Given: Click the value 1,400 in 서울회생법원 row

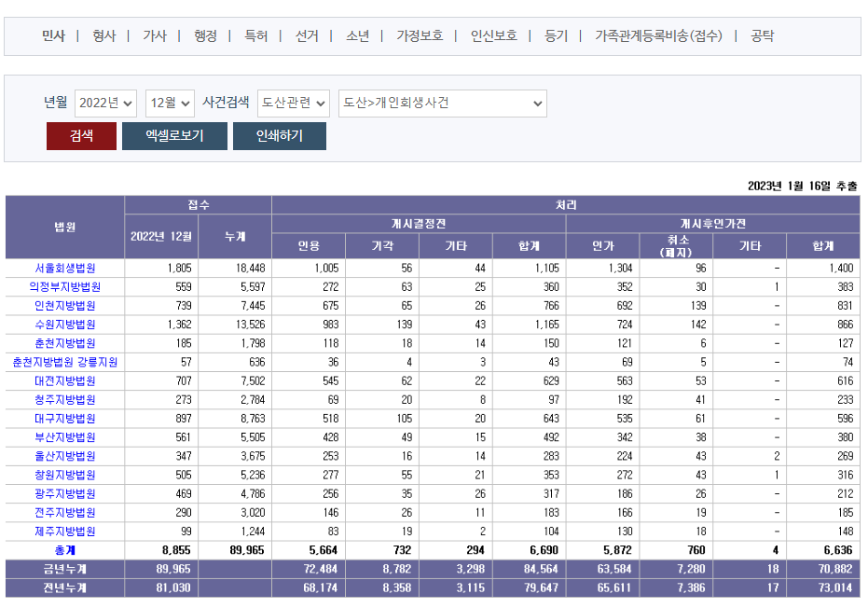Looking at the screenshot, I should 841,268.
